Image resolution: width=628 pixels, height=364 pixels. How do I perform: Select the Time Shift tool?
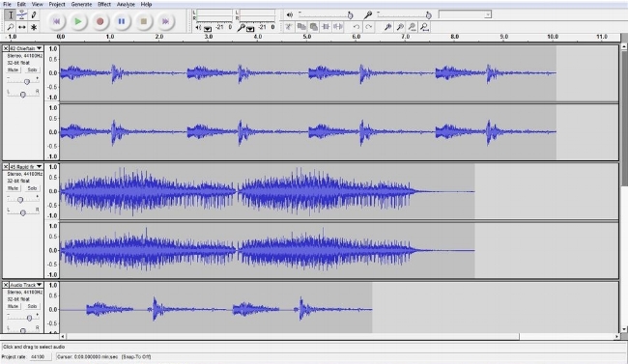click(22, 27)
